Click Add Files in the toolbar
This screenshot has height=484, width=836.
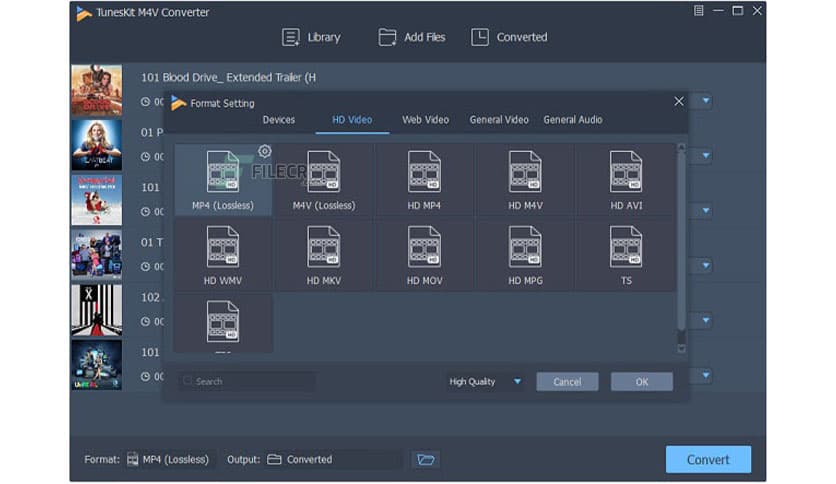click(412, 37)
